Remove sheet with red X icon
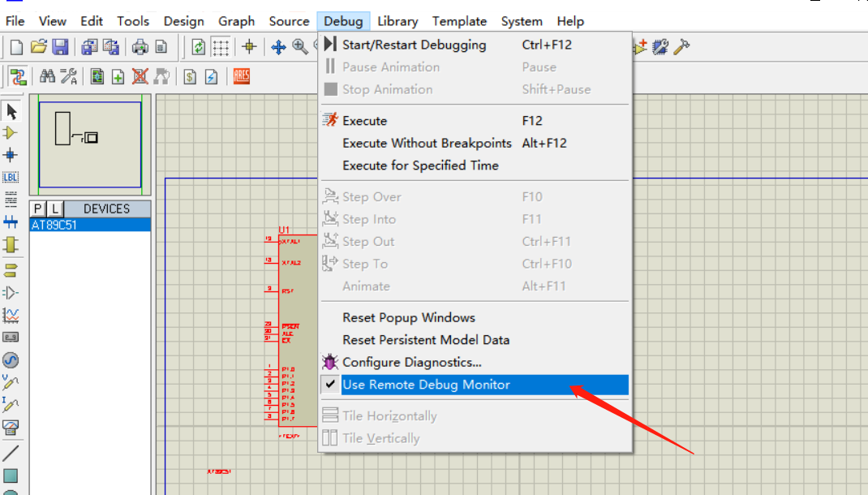Image resolution: width=868 pixels, height=495 pixels. click(x=140, y=76)
